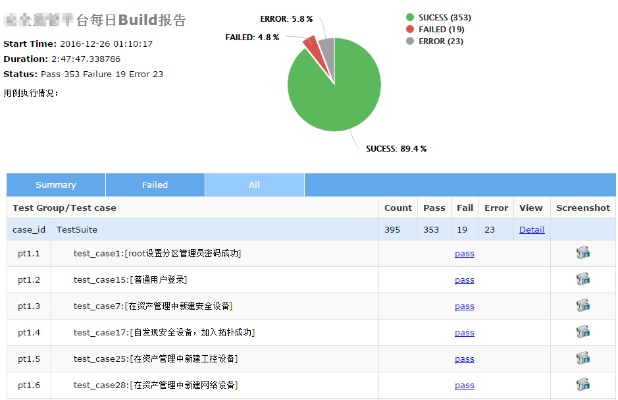Screen dimensions: 618x400
Task: Open screenshot icon for test_case7 row
Action: [x=582, y=305]
